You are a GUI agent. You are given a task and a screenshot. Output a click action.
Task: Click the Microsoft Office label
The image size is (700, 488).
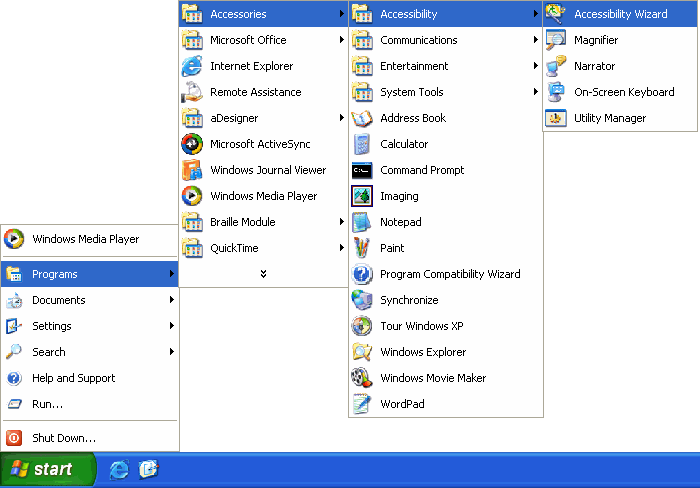click(248, 40)
